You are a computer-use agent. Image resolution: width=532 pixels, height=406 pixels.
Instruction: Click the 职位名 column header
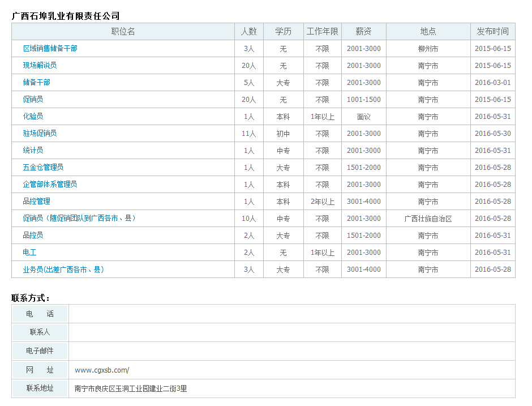tap(123, 32)
